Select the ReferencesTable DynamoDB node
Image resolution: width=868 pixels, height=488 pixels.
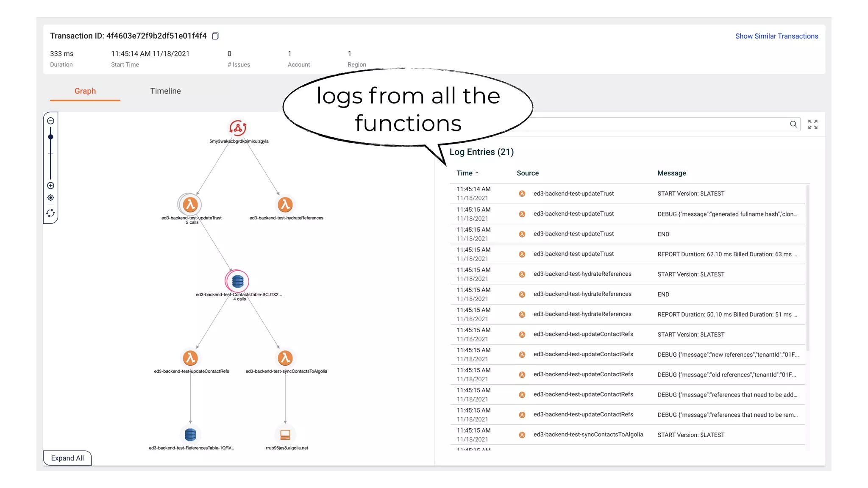click(x=190, y=435)
